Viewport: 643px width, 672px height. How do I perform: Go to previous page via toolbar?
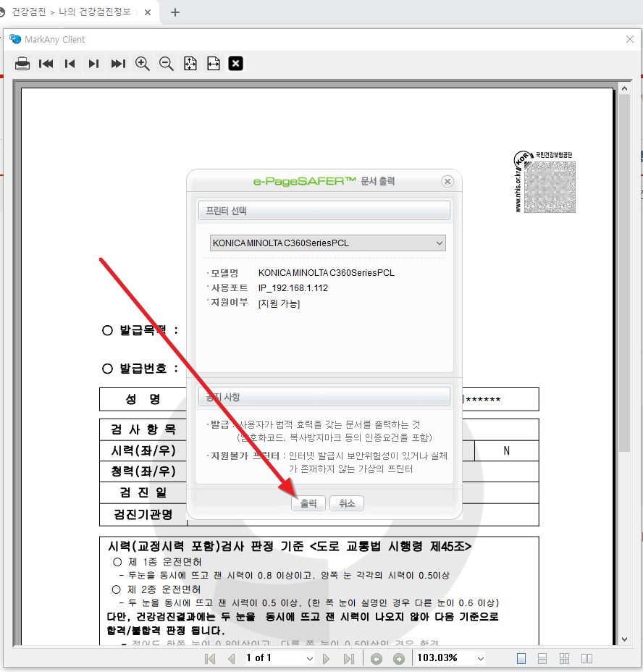tap(70, 64)
